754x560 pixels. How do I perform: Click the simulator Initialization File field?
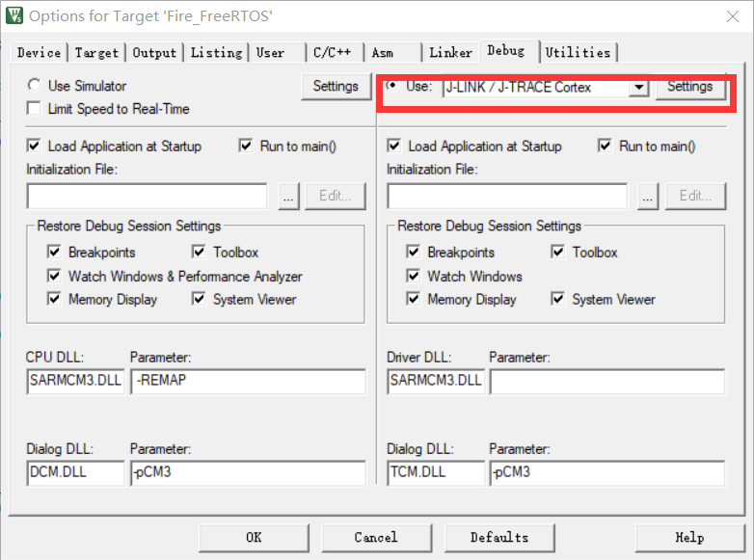148,196
